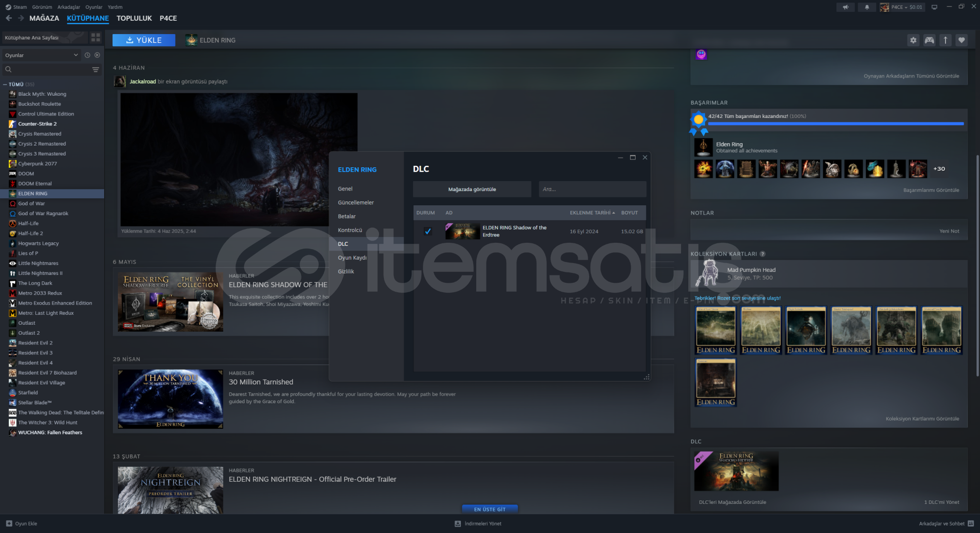Viewport: 980px width, 533px height.
Task: Open the Kütüphane Ana Sayfası button
Action: tap(44, 38)
